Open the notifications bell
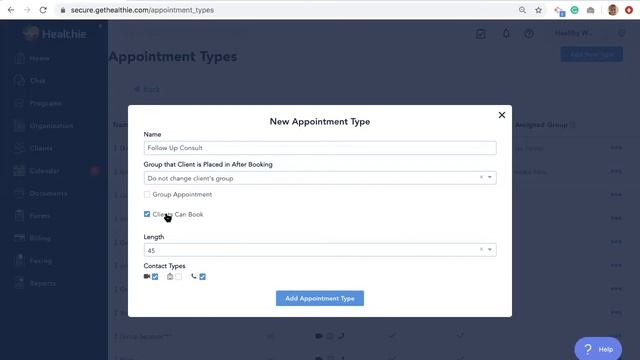Image resolution: width=640 pixels, height=360 pixels. [506, 34]
